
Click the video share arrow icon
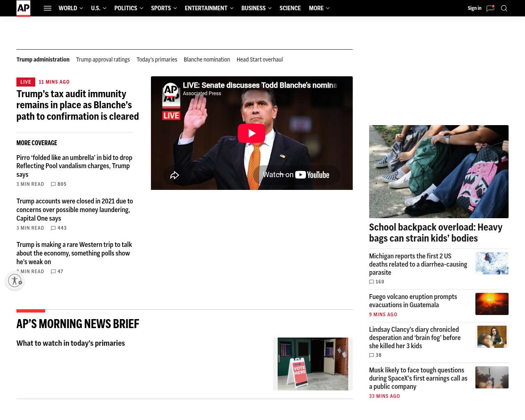(175, 175)
